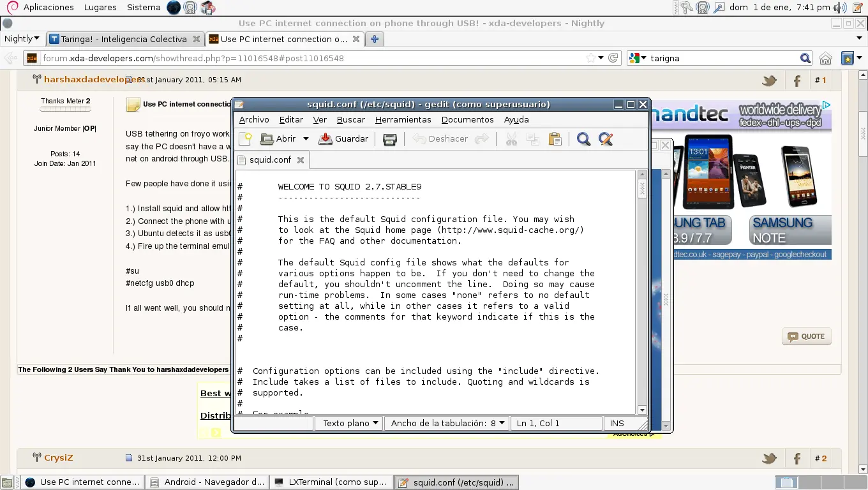
Task: Switch to Android - Navegador taskbar window
Action: [x=207, y=482]
